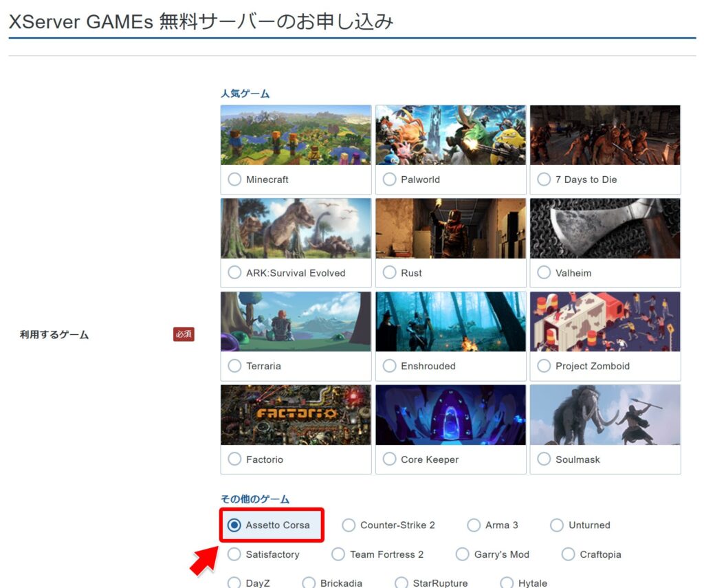Click the Enshrouded forest thumbnail

coord(450,322)
